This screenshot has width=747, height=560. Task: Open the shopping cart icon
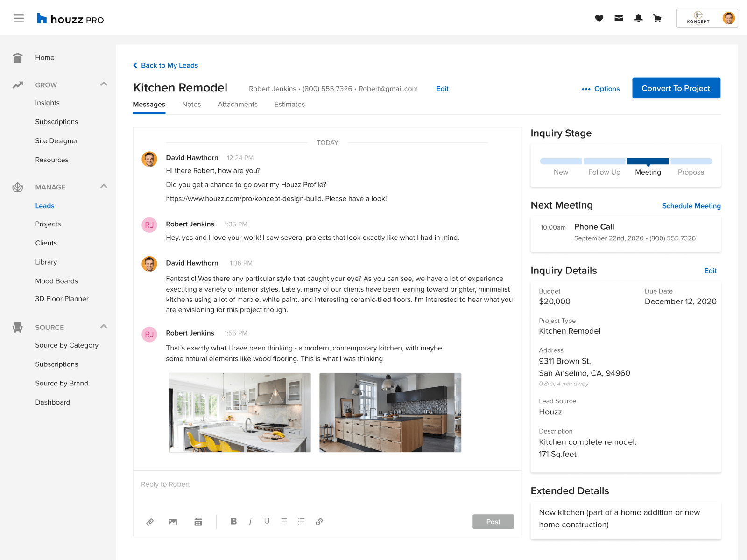657,18
